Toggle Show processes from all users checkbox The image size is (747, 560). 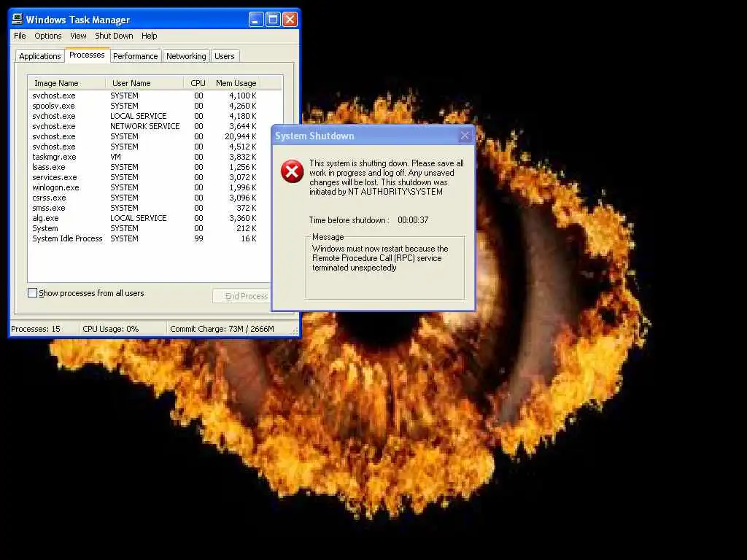click(x=32, y=293)
